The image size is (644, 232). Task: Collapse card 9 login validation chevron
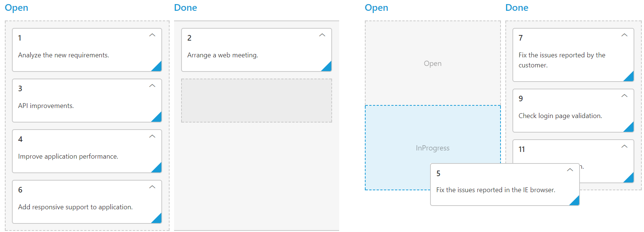(x=624, y=96)
